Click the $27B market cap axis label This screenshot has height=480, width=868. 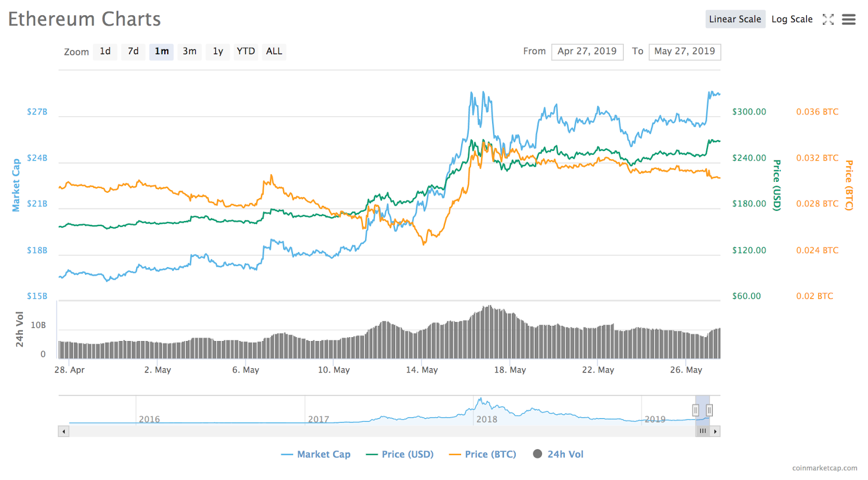click(x=37, y=112)
